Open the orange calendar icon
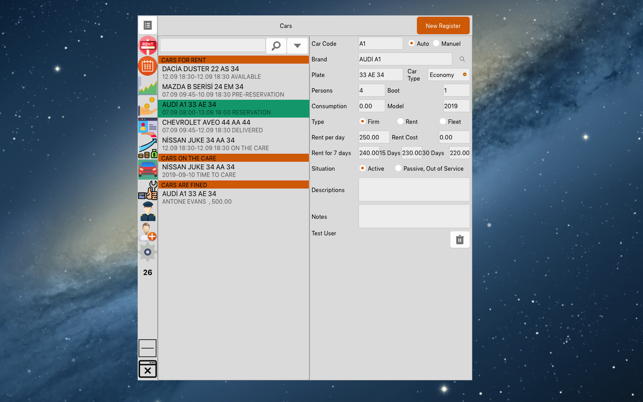This screenshot has height=402, width=643. coord(148,66)
